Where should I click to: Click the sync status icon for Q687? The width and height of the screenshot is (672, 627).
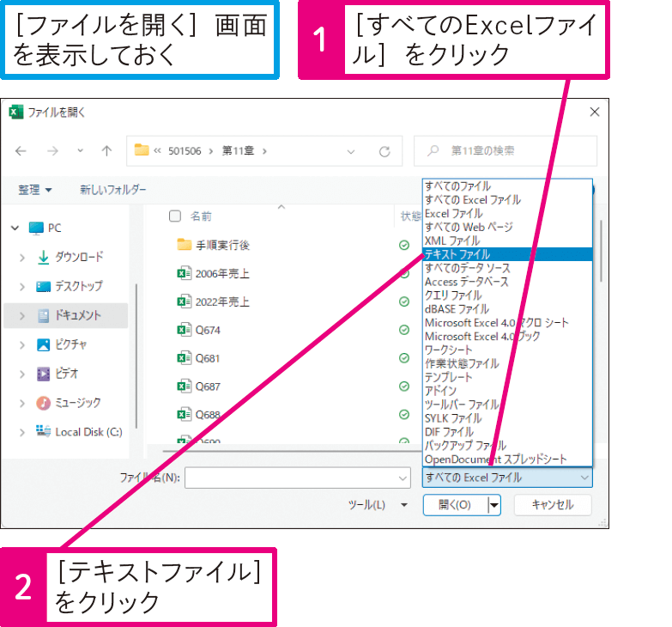coord(404,387)
